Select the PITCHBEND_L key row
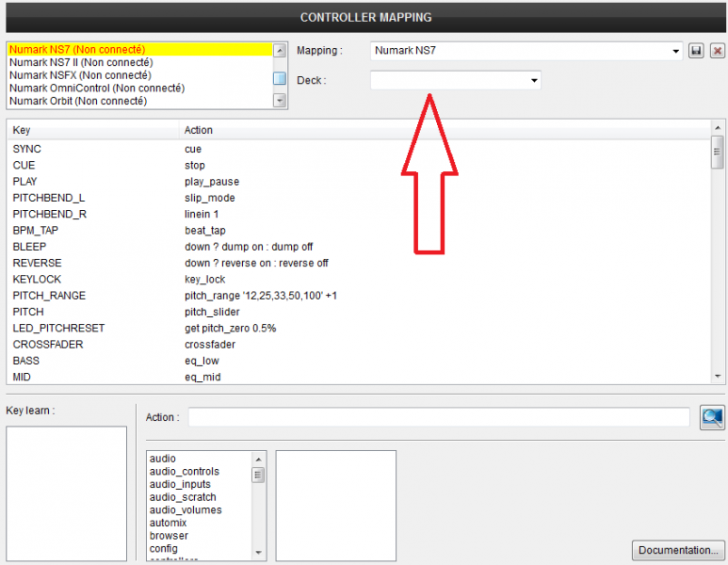Viewport: 728px width, 565px height. pyautogui.click(x=359, y=198)
